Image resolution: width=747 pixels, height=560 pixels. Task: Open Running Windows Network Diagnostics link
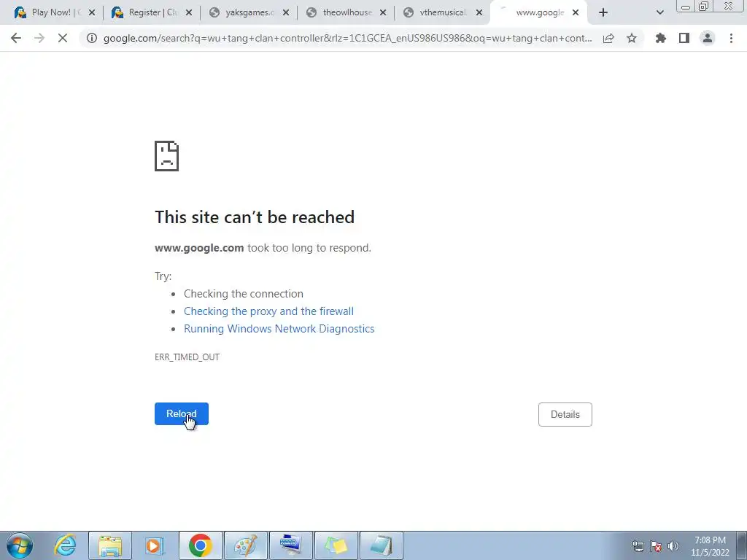point(279,329)
